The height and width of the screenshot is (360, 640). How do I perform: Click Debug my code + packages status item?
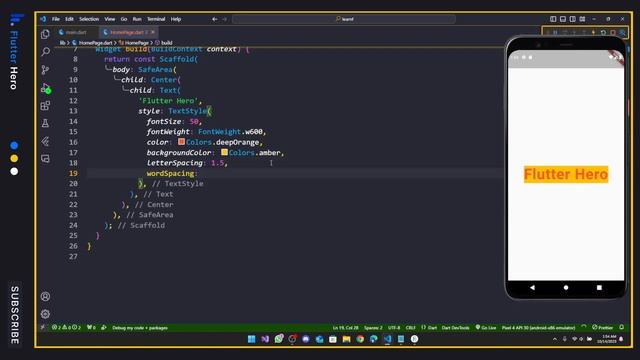[140, 327]
